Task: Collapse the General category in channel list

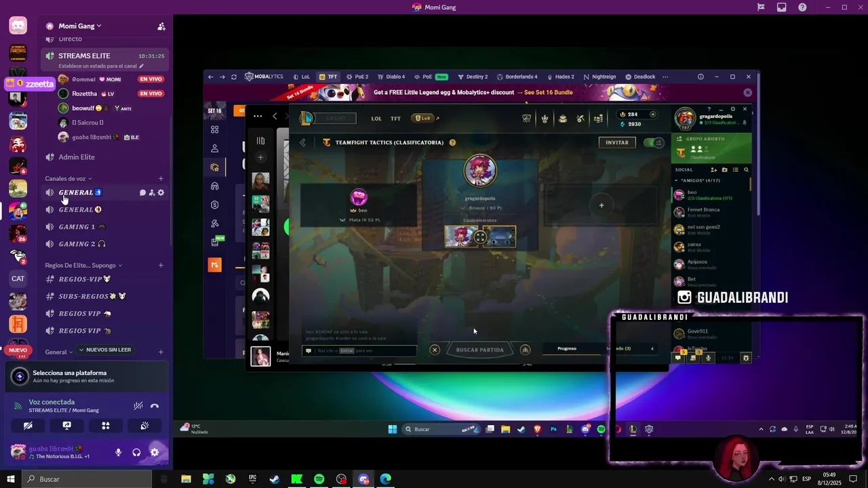Action: (x=59, y=352)
